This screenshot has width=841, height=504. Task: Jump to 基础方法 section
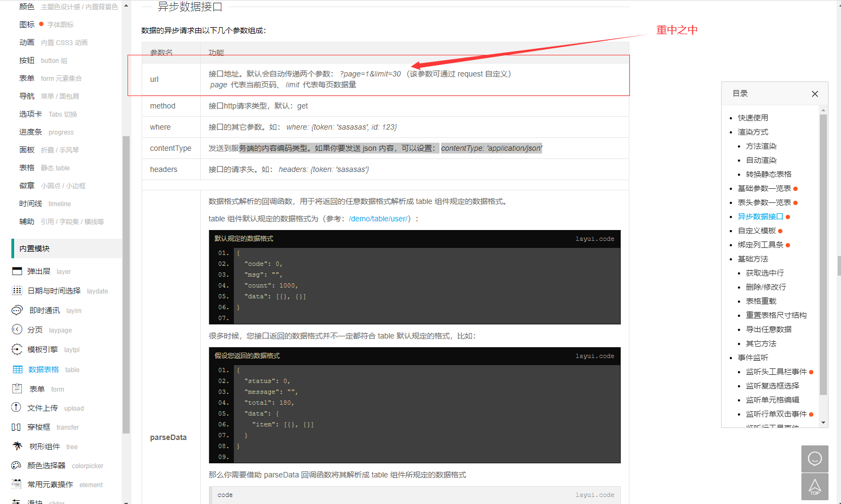(753, 259)
